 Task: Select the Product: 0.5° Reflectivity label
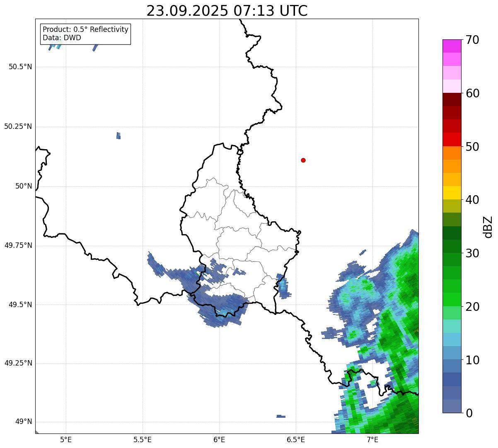pyautogui.click(x=86, y=30)
